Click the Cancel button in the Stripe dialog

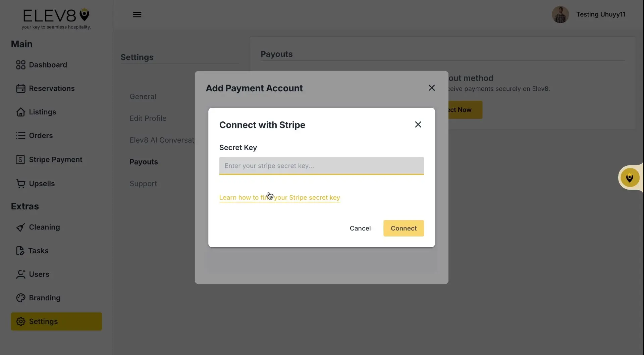(360, 228)
